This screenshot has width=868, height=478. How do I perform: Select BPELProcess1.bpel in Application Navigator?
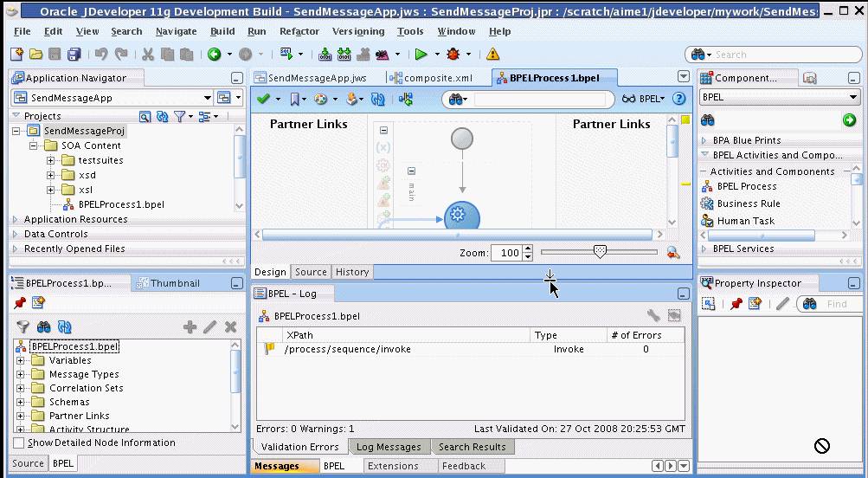pos(120,204)
